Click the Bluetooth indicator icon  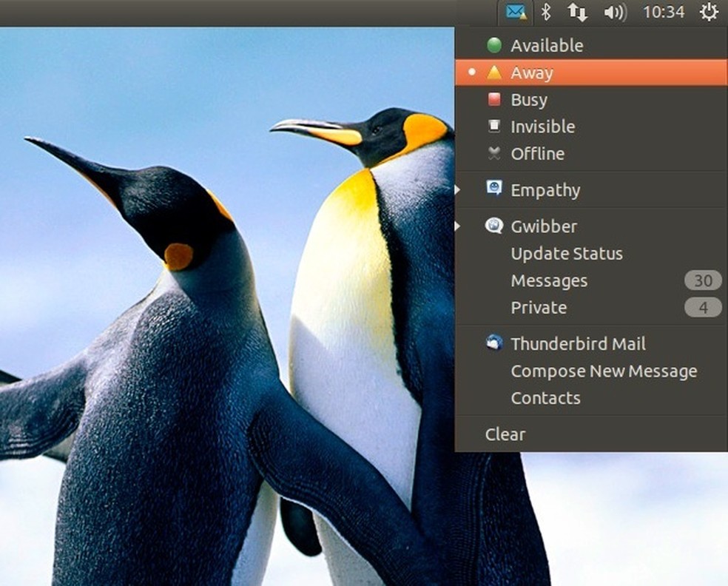coord(545,13)
